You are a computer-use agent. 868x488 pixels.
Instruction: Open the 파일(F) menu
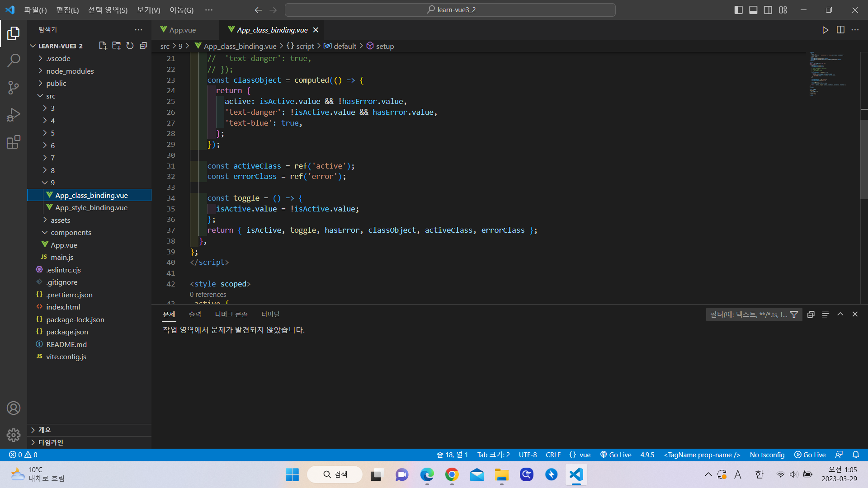point(35,10)
